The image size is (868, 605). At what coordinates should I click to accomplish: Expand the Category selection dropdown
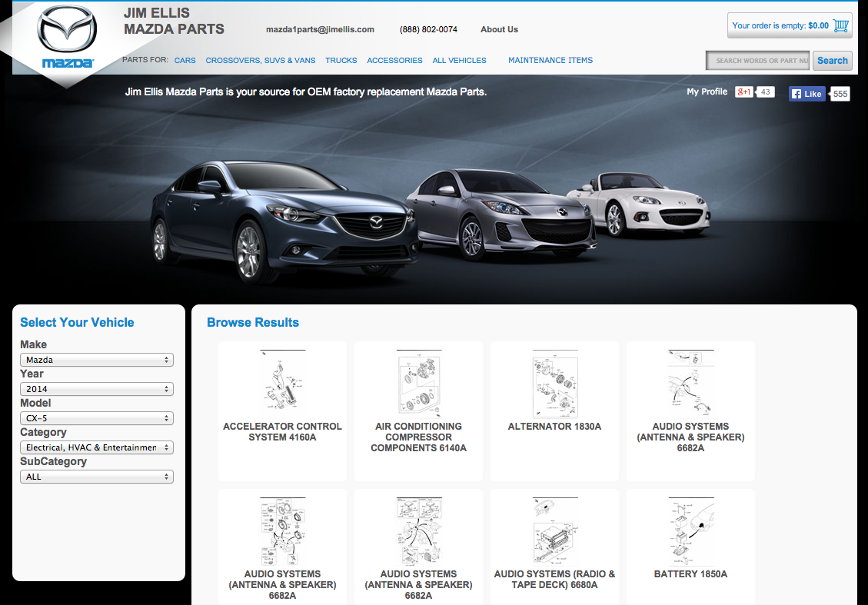pos(96,447)
